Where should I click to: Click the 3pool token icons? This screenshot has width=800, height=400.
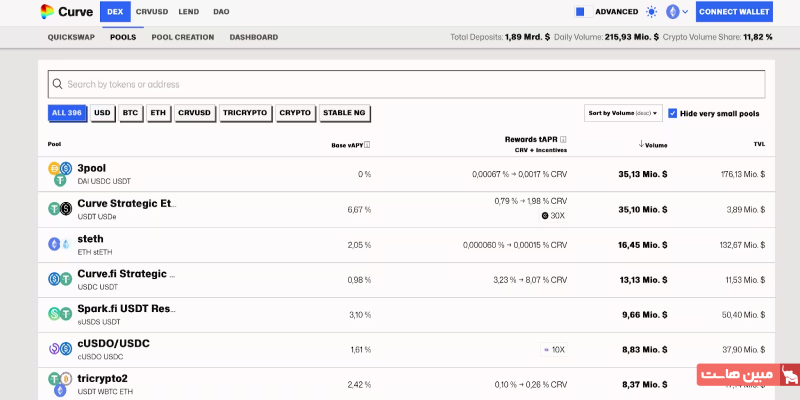[x=60, y=174]
